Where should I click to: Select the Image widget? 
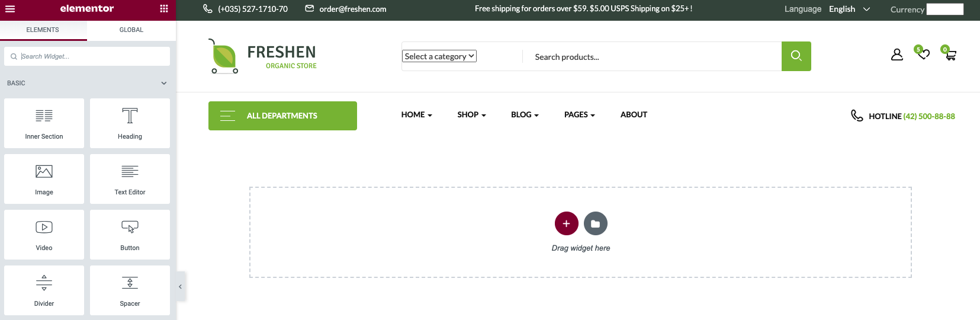[x=44, y=179]
